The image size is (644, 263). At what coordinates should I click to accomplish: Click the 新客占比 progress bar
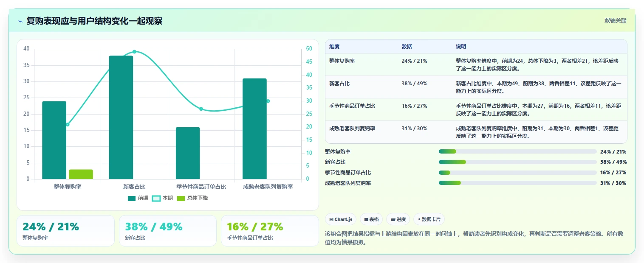518,162
